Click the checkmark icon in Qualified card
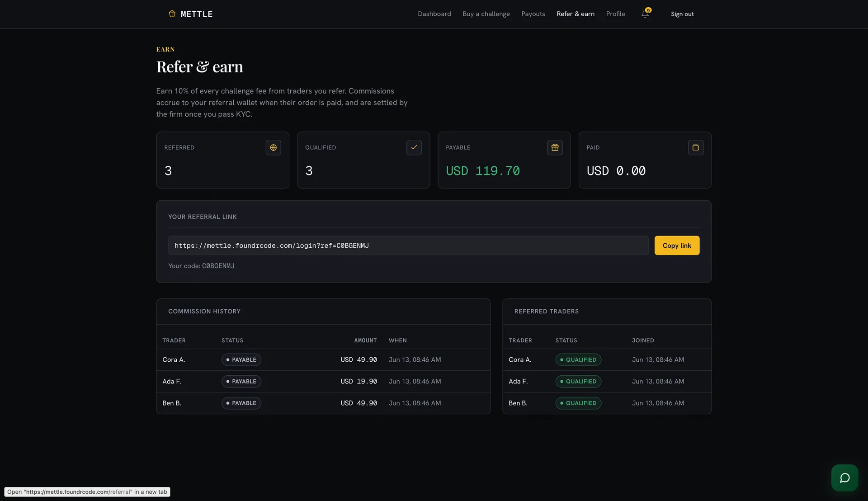The height and width of the screenshot is (501, 868). click(414, 147)
